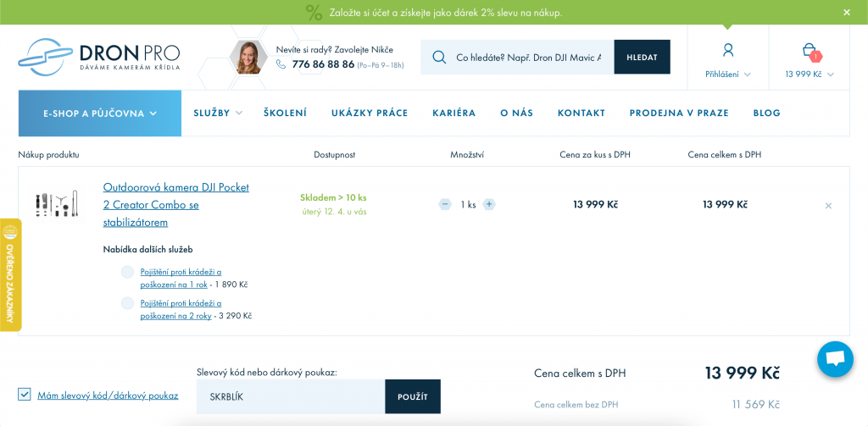868x426 pixels.
Task: Open PRODEJNA V PRAZE menu item
Action: coord(679,113)
